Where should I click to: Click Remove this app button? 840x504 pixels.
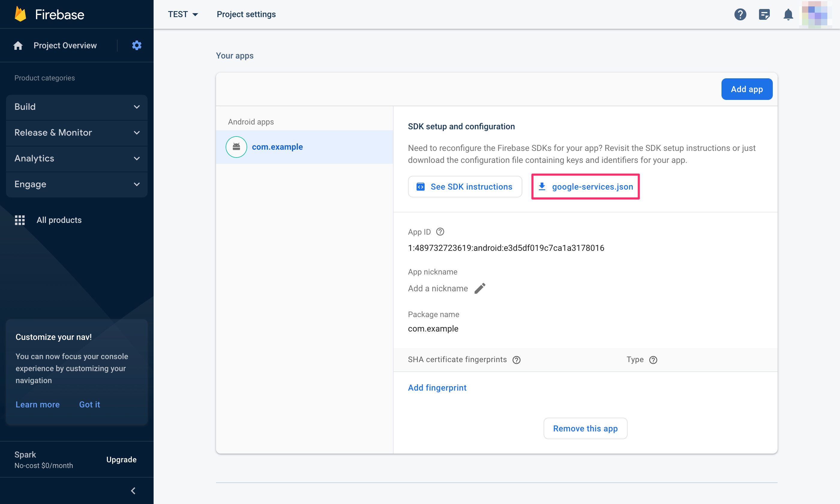(x=585, y=428)
